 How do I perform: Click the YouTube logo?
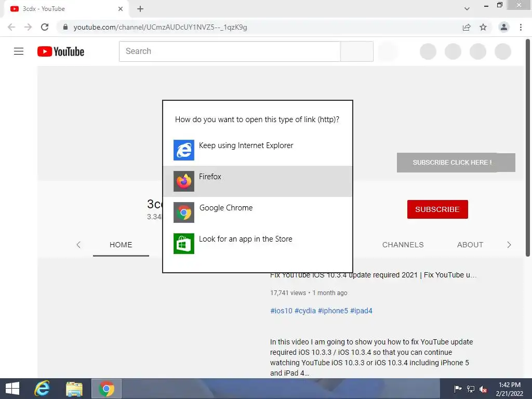coord(61,51)
